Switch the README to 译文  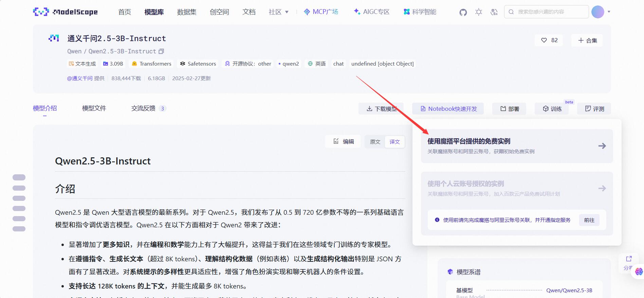pyautogui.click(x=394, y=142)
